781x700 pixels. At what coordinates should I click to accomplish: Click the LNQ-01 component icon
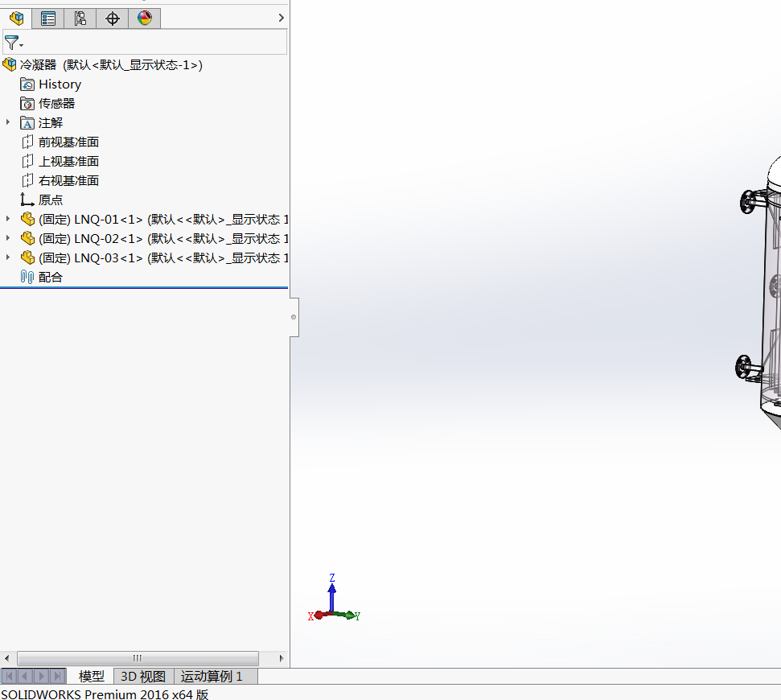[x=28, y=219]
